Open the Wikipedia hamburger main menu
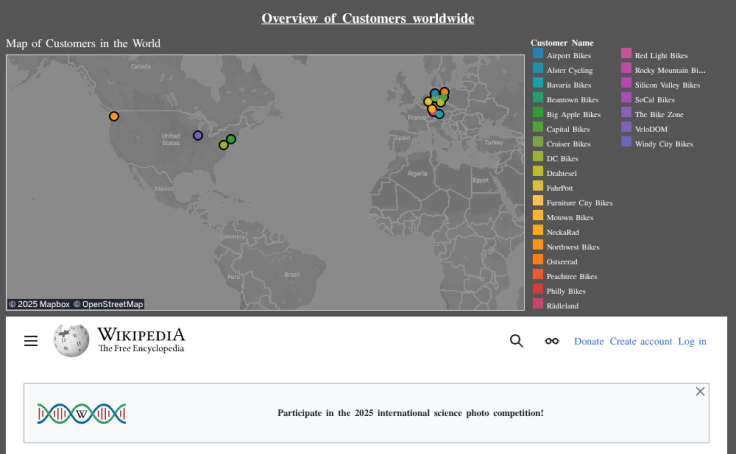 coord(31,341)
